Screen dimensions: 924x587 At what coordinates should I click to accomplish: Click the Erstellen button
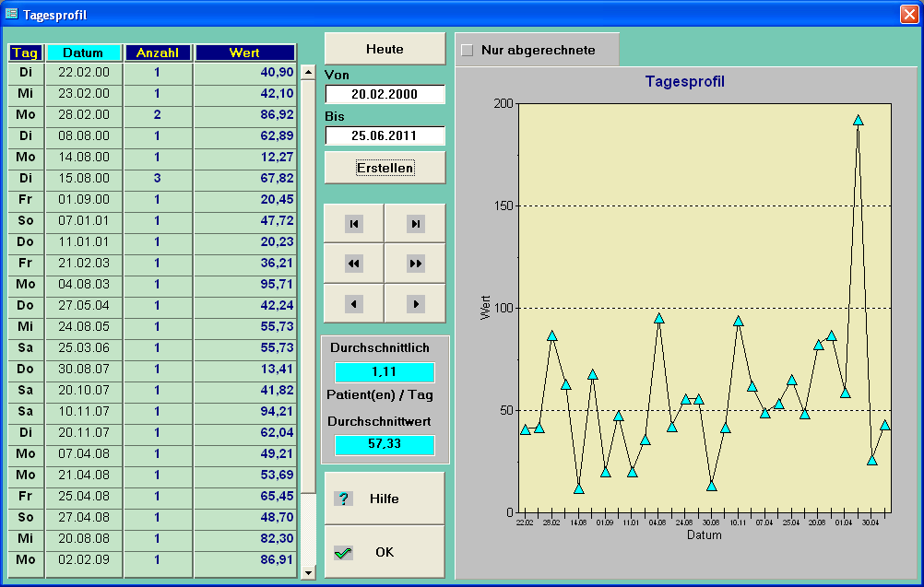pos(385,168)
